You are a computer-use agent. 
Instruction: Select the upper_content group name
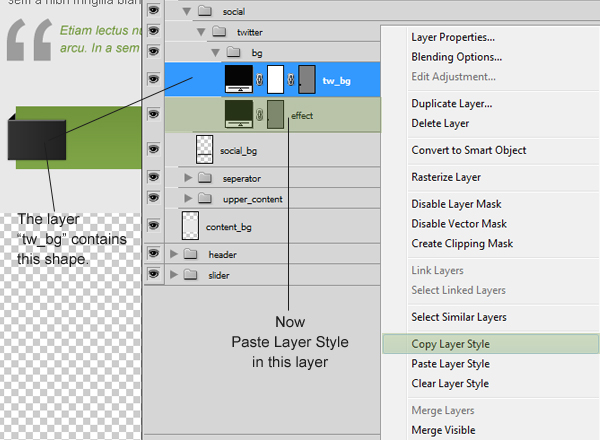click(x=253, y=199)
